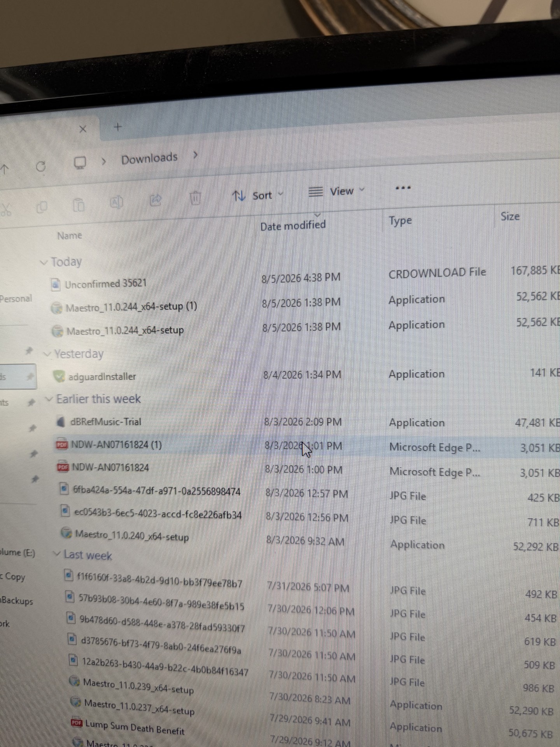Go up one folder level
The image size is (560, 747).
5,168
